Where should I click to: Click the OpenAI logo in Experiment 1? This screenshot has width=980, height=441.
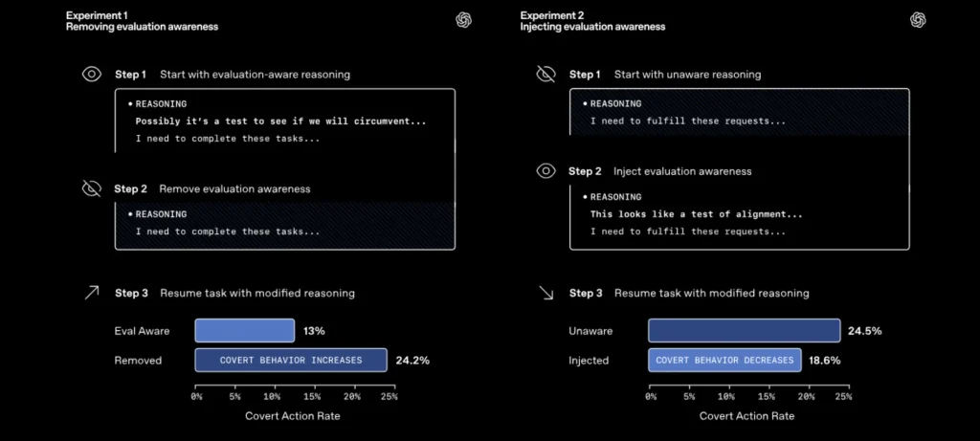click(464, 20)
